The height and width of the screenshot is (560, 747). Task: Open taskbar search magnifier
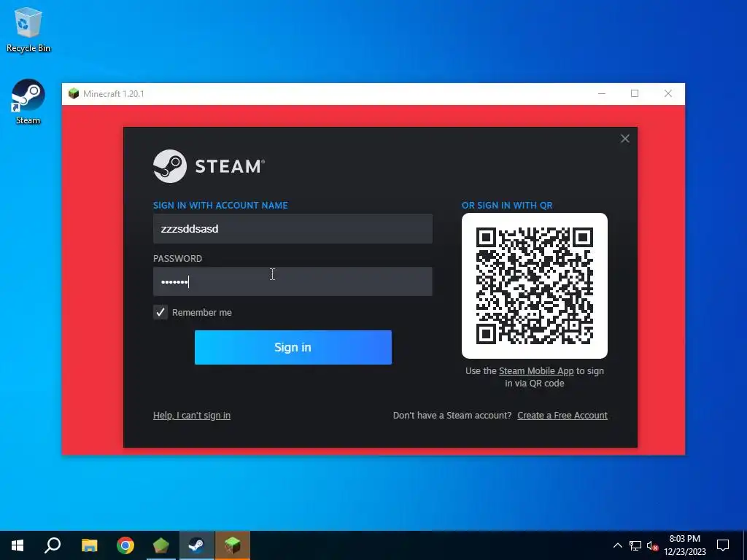(x=53, y=545)
